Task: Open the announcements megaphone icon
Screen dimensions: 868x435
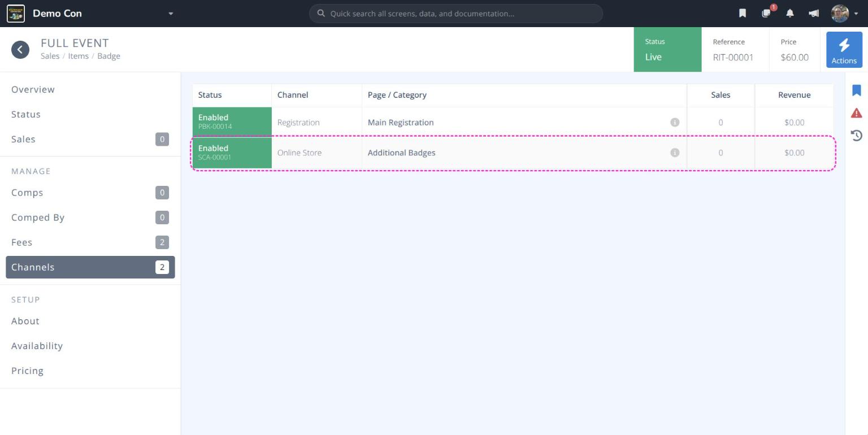Action: point(814,14)
